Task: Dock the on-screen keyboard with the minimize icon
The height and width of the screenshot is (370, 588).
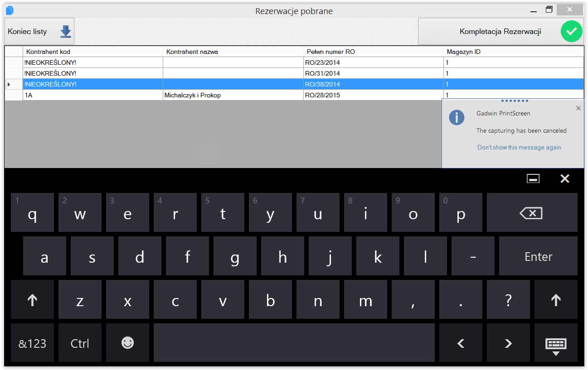Action: pos(533,179)
